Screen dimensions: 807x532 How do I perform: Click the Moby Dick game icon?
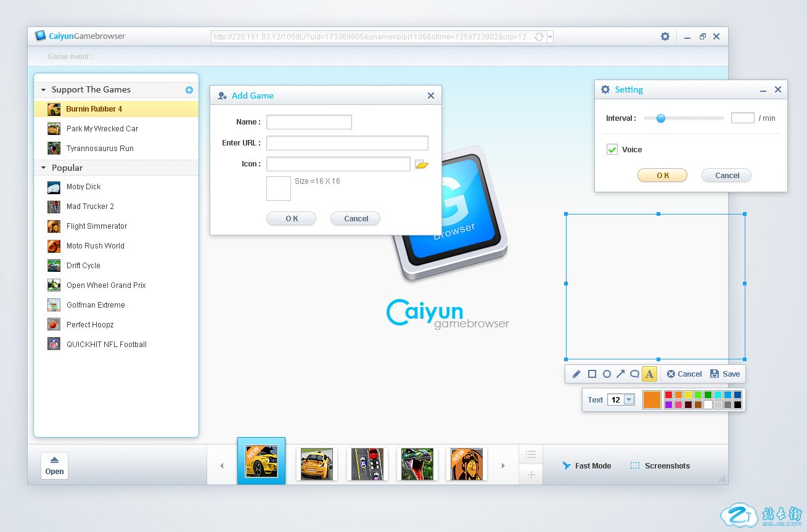point(54,187)
